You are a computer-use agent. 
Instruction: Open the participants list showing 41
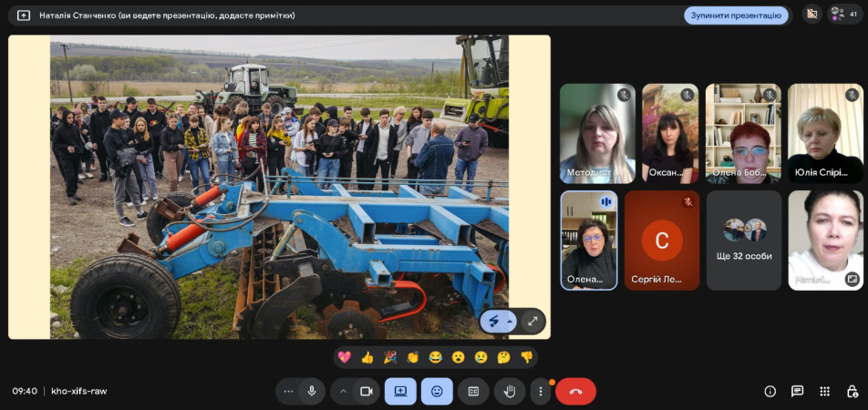(x=843, y=15)
